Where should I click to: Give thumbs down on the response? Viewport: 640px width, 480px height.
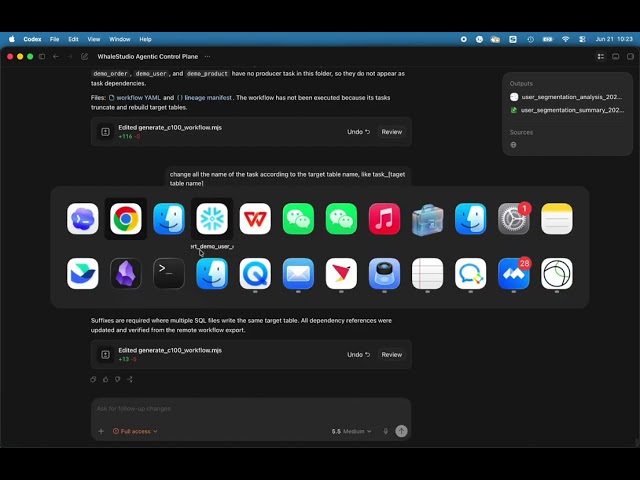coord(118,379)
